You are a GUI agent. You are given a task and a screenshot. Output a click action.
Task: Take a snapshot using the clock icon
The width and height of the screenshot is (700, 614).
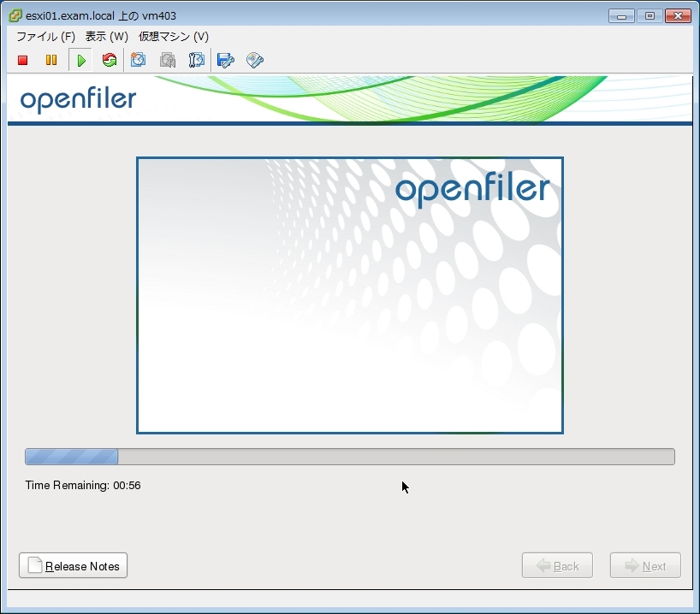click(138, 60)
